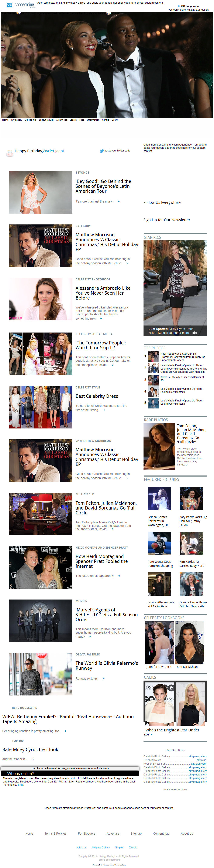Open the Users menu item
This screenshot has height=868, width=214.
pyautogui.click(x=114, y=120)
